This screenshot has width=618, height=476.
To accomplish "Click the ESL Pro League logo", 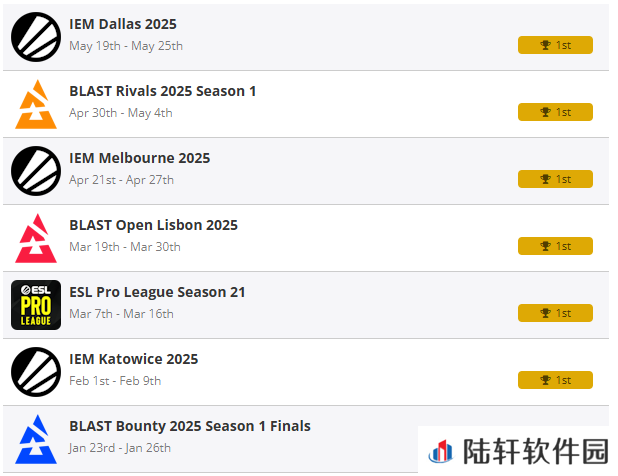I will point(36,305).
